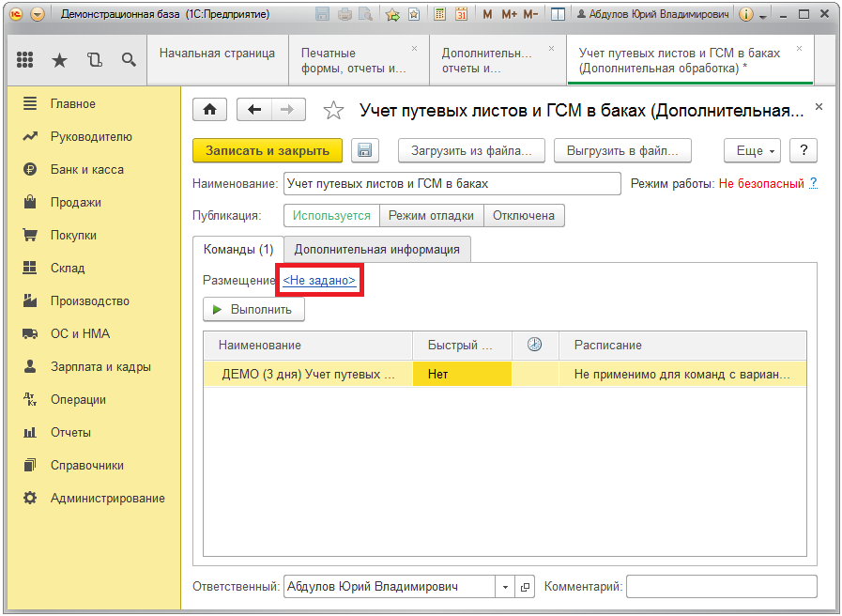
Task: Open the history icon in the toolbar
Action: [x=94, y=60]
